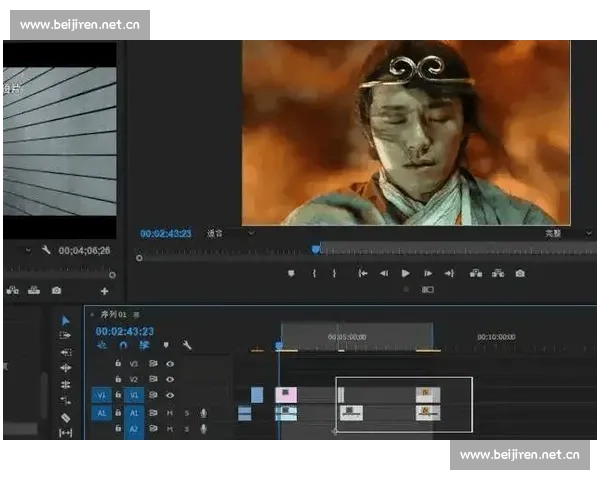This screenshot has width=600, height=480.
Task: Click Program monitor playhead marker
Action: pos(316,250)
